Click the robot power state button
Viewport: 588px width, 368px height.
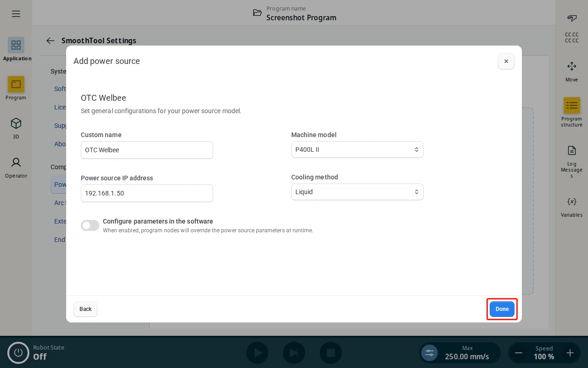tap(18, 353)
